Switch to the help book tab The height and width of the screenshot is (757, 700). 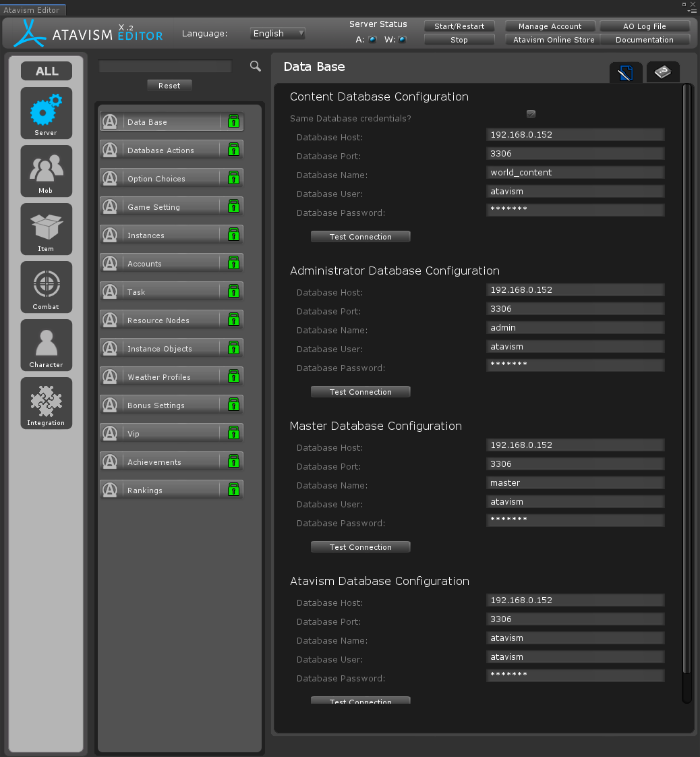663,73
